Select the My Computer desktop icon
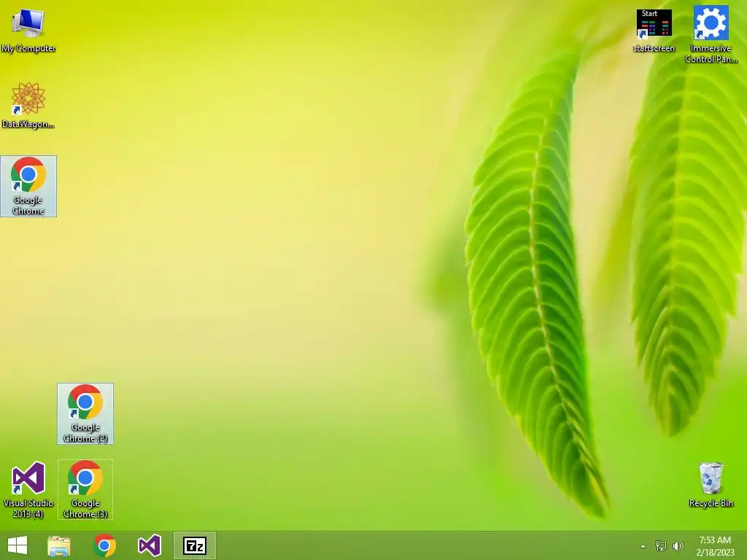747x560 pixels. point(28,29)
